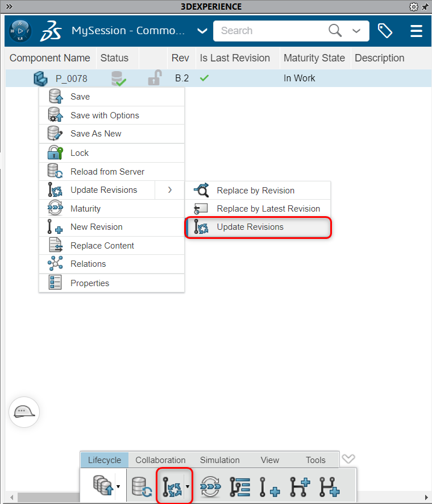Click the Save toolbar icon in action bar
The width and height of the screenshot is (432, 504).
(103, 486)
